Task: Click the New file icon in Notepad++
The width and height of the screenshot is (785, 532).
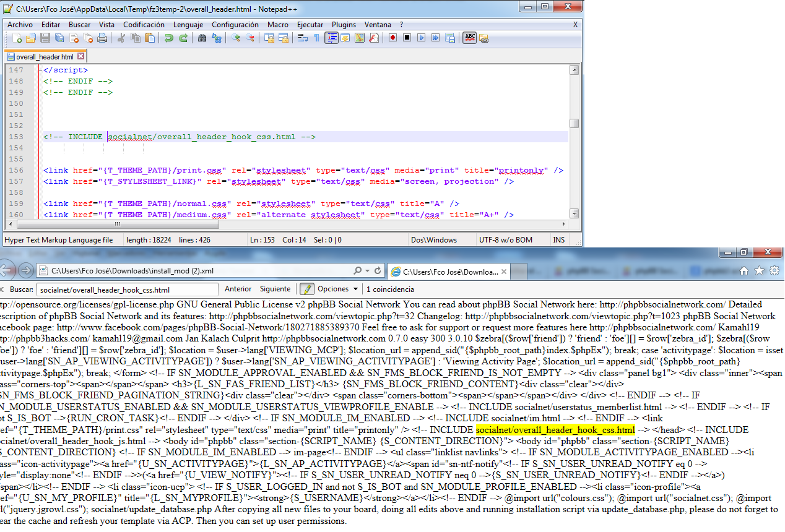Action: click(x=17, y=38)
